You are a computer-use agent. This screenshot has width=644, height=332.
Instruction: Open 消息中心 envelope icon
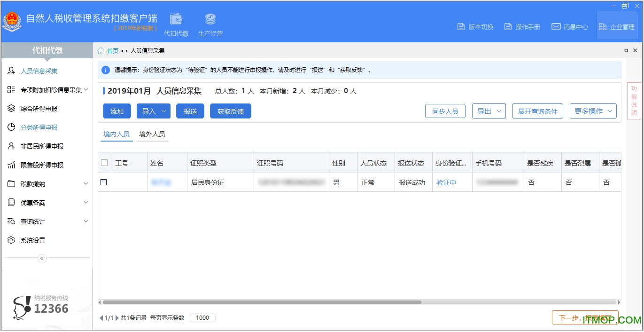pos(556,27)
